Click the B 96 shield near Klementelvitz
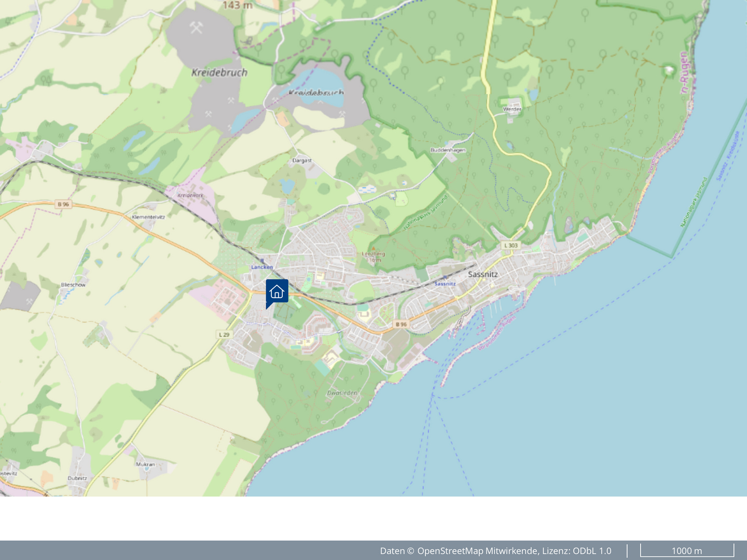Image resolution: width=747 pixels, height=560 pixels. pyautogui.click(x=63, y=204)
